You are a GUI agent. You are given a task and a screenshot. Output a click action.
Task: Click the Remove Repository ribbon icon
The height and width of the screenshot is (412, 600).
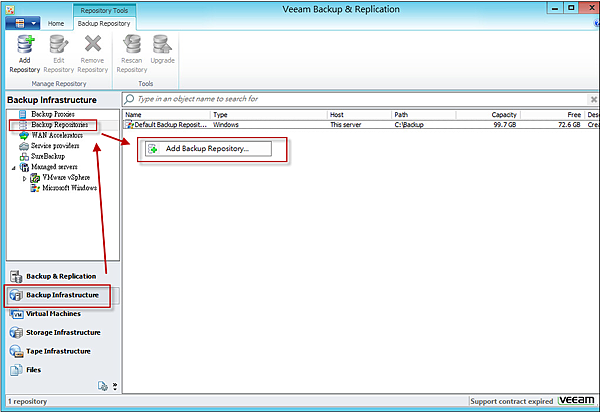(x=93, y=44)
